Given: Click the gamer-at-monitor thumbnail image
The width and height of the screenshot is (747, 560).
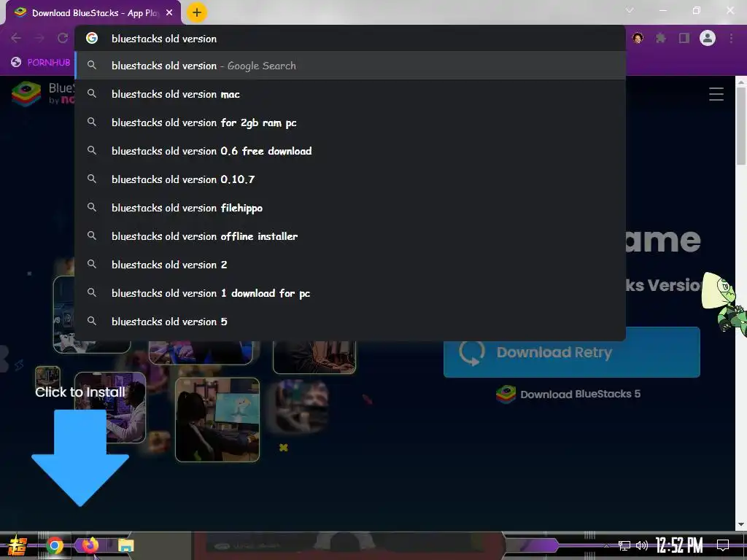Looking at the screenshot, I should (217, 419).
